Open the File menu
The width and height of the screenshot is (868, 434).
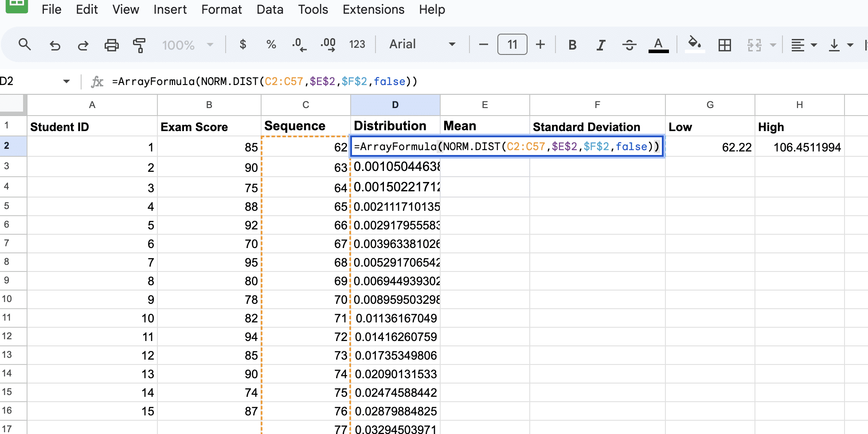51,9
